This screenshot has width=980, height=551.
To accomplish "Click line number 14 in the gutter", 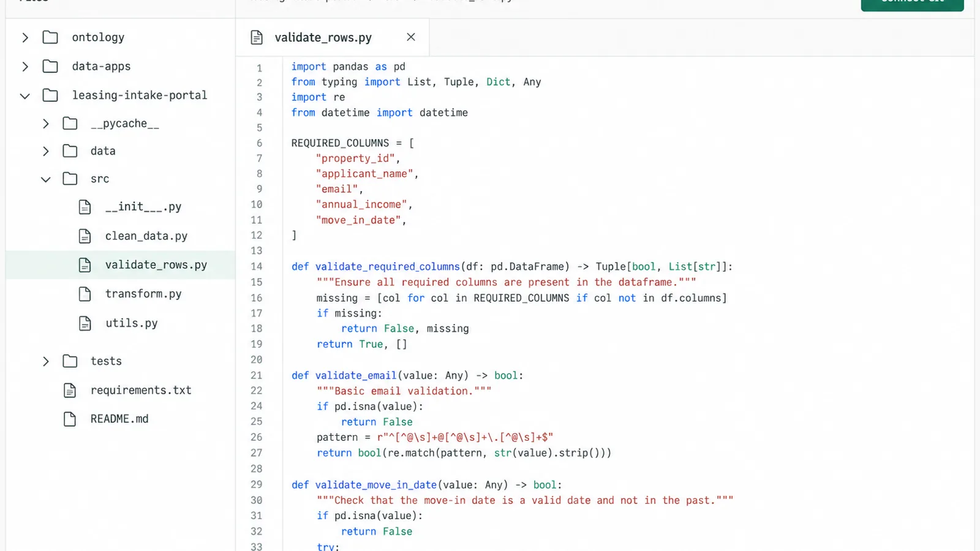I will point(256,266).
